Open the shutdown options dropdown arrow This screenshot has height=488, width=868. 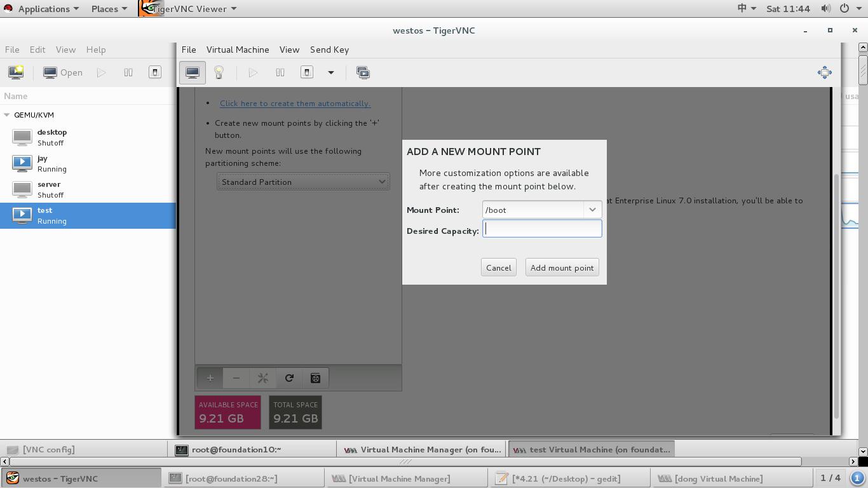point(331,72)
